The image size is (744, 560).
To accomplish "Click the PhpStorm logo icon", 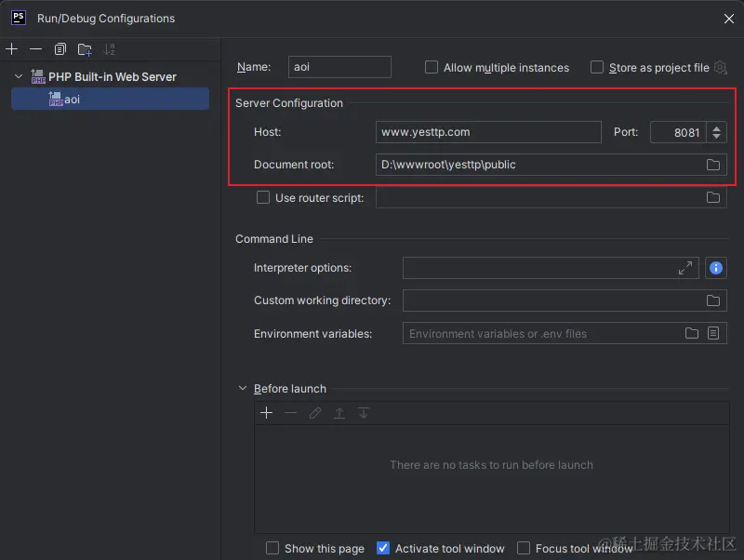I will (19, 18).
